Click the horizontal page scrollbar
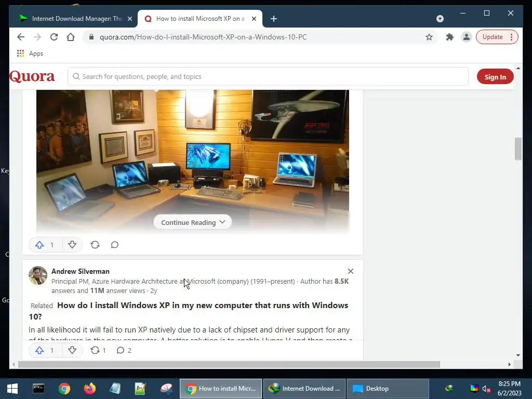Viewport: 532px width, 399px height. (x=229, y=364)
